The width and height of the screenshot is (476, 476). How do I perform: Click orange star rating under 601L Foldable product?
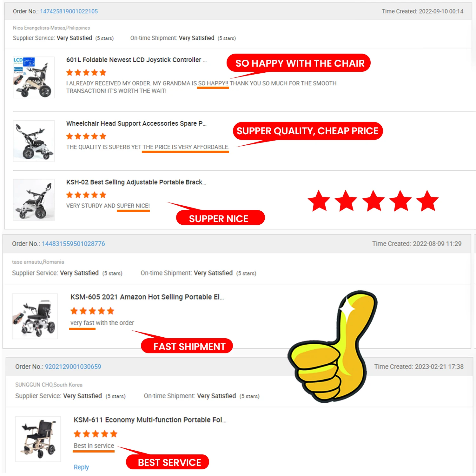(x=86, y=73)
